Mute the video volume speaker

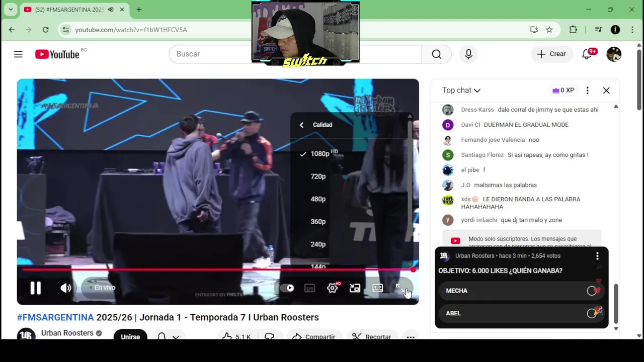(x=66, y=288)
